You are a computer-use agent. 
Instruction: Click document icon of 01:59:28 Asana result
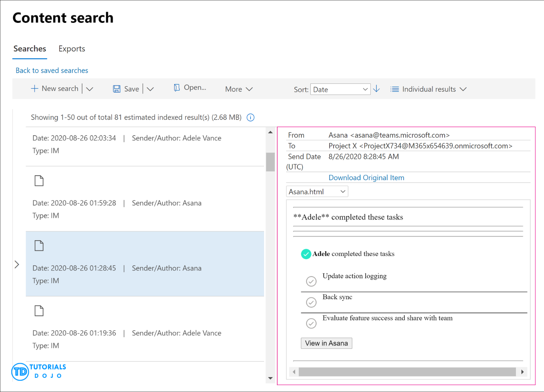39,180
